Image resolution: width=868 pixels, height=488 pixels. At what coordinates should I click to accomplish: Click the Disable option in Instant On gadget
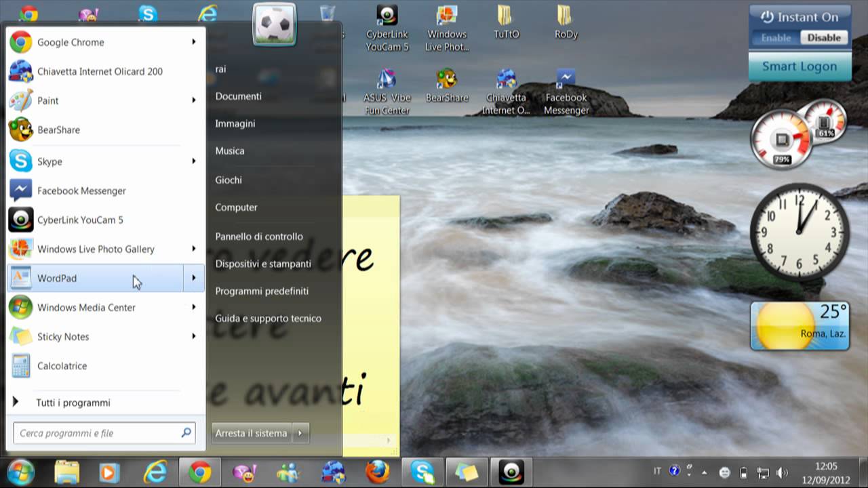pos(824,38)
